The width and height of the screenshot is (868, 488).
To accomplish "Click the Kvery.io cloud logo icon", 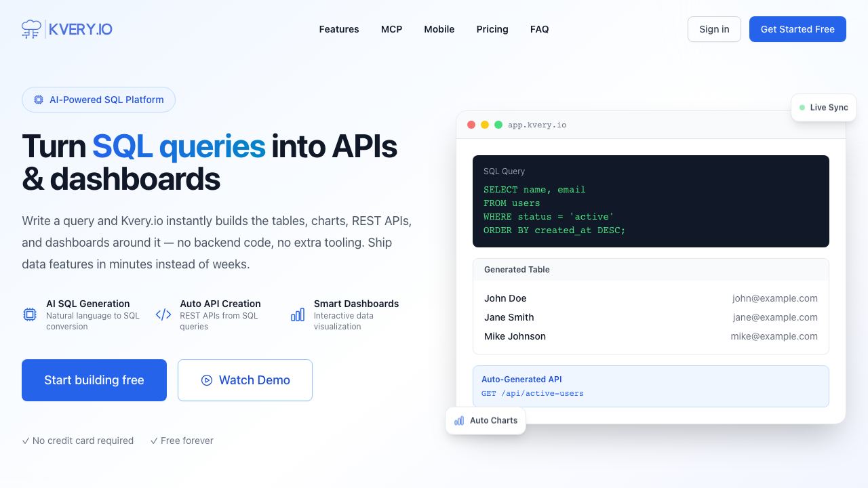I will coord(31,29).
